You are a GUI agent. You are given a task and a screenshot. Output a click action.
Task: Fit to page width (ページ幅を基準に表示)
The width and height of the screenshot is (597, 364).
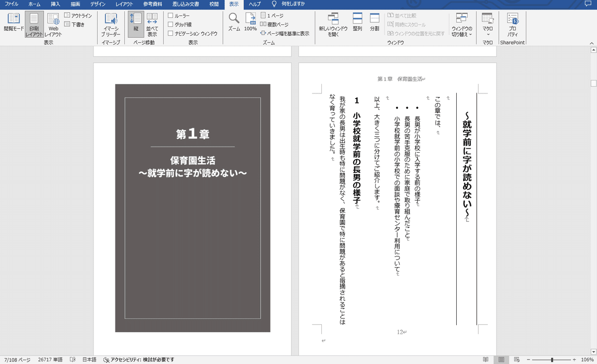pyautogui.click(x=285, y=33)
